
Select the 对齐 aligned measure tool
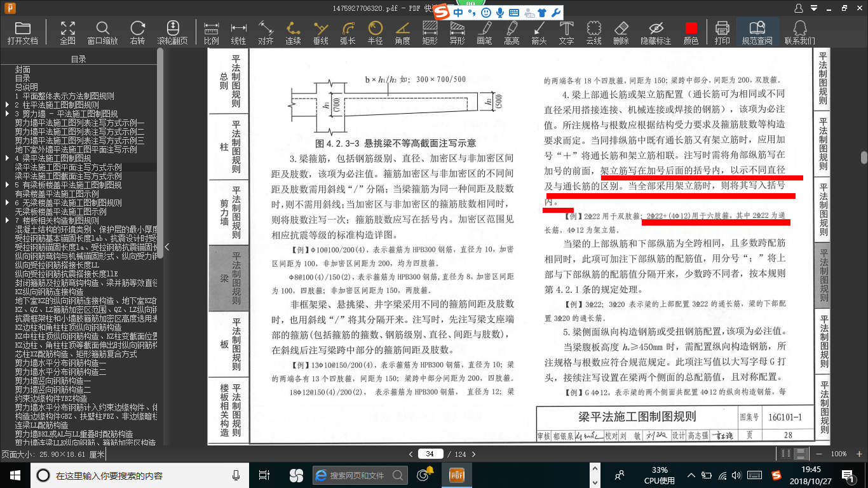click(266, 33)
